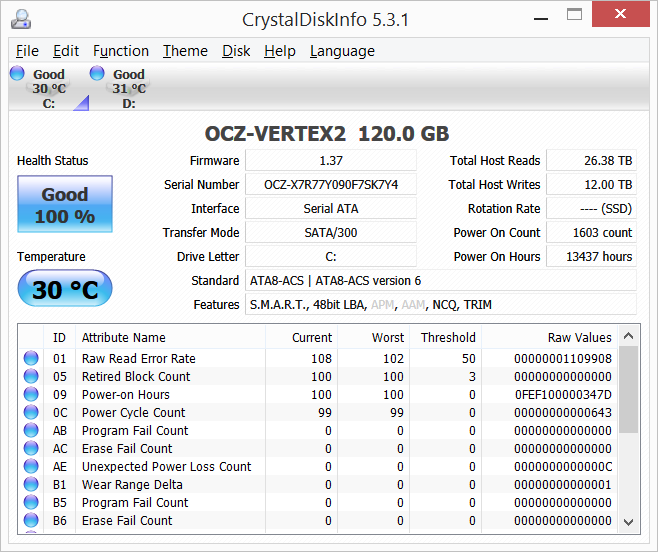Open the Theme menu
This screenshot has height=552, width=658.
coord(185,51)
